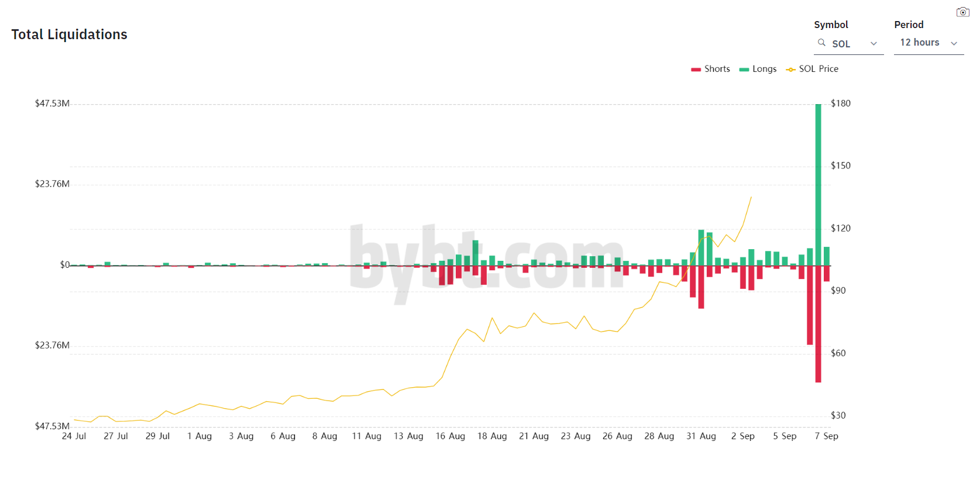Image resolution: width=980 pixels, height=493 pixels.
Task: Click the $60 price axis label
Action: (838, 353)
